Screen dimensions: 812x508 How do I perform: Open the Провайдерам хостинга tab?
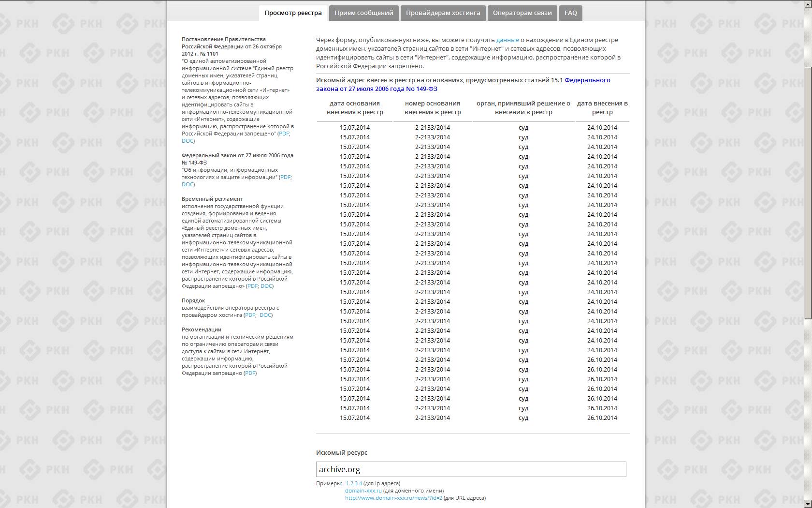click(x=443, y=13)
